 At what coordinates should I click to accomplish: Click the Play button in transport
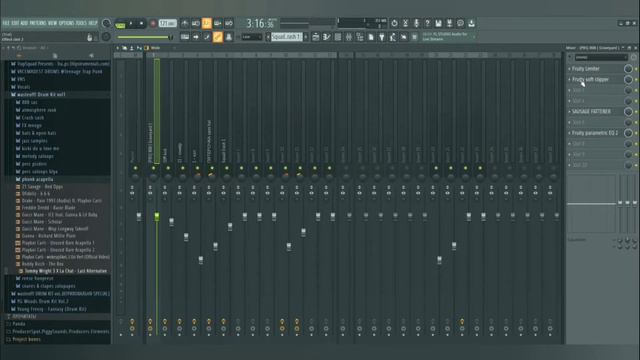[x=131, y=24]
